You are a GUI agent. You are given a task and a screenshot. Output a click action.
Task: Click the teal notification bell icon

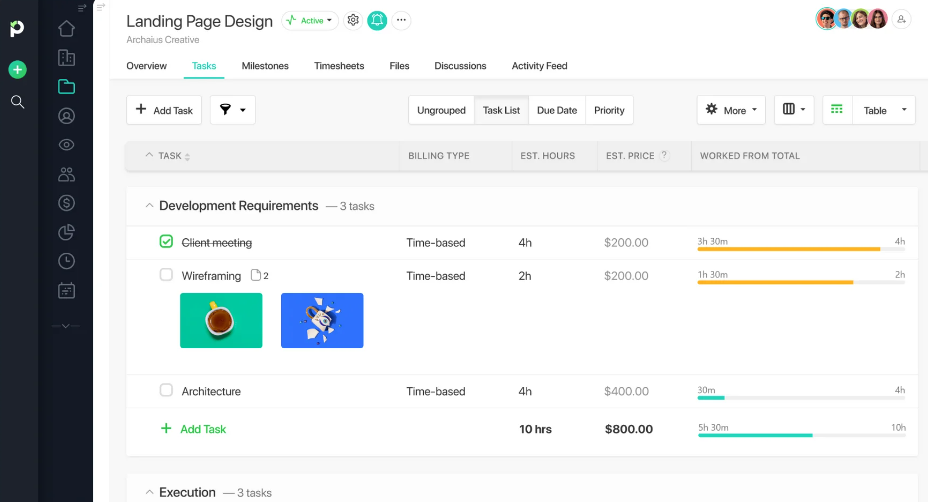pyautogui.click(x=377, y=20)
